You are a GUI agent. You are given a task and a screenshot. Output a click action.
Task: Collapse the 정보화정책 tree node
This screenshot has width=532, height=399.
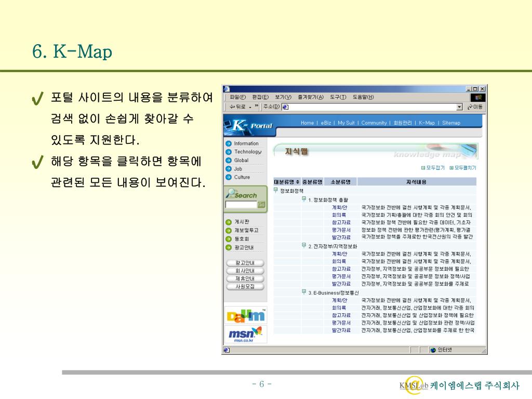tap(276, 190)
